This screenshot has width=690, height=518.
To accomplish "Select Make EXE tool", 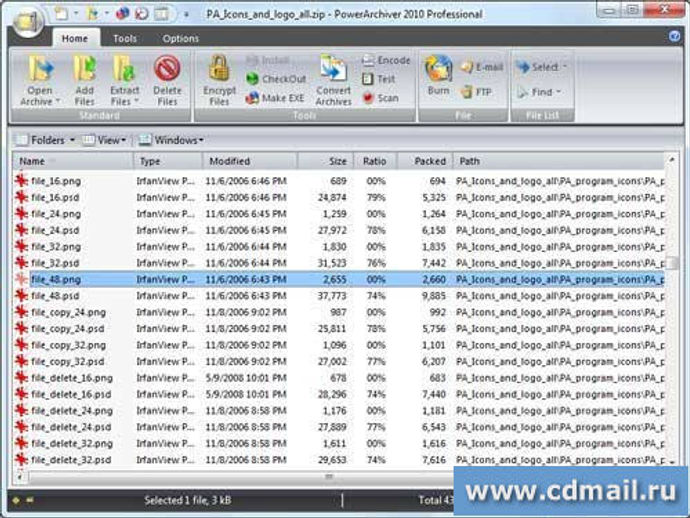I will 275,98.
